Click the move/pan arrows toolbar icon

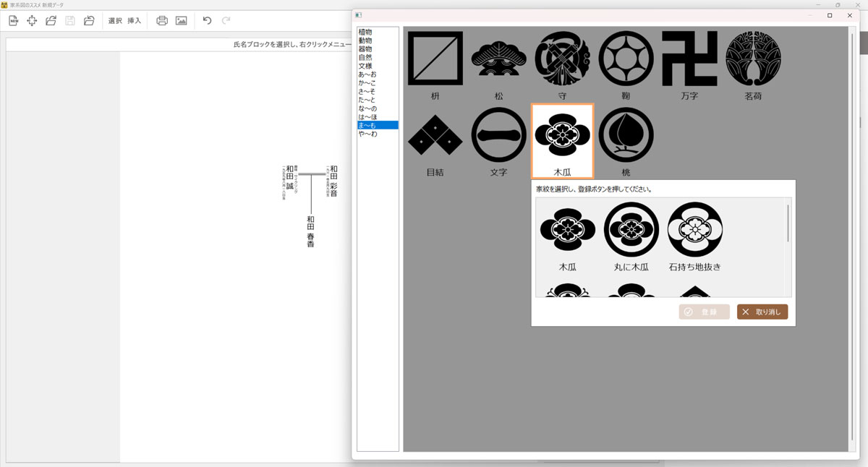pyautogui.click(x=32, y=21)
